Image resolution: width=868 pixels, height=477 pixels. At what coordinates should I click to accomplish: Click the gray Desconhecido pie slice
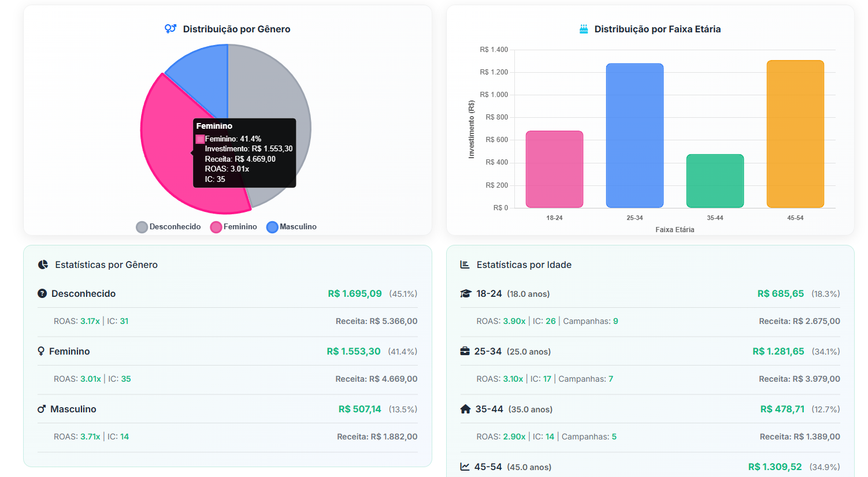272,87
